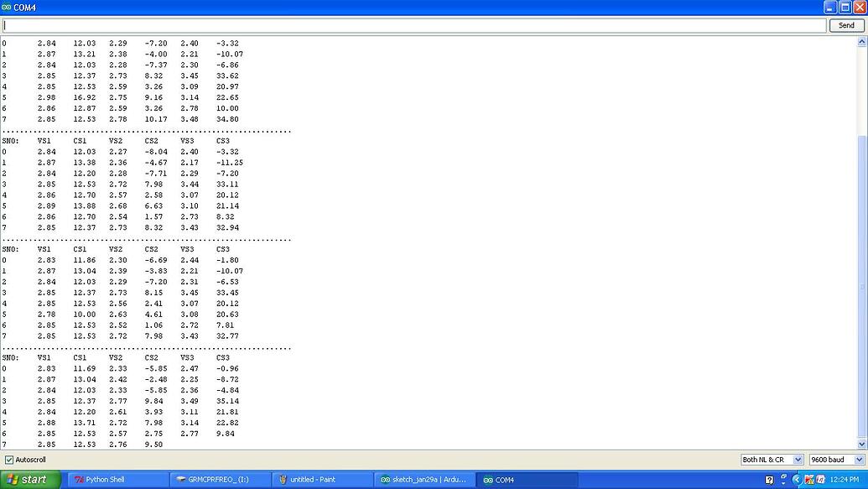The image size is (868, 489).
Task: Click the 12:24 PM clock in the taskbar
Action: coord(846,480)
